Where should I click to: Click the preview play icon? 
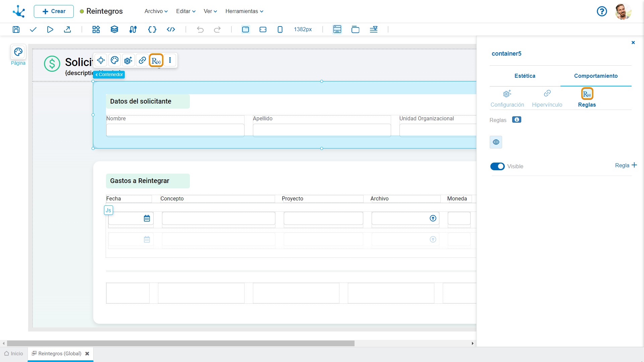50,29
